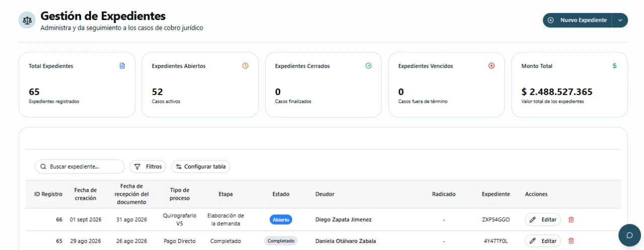Click the Quirografario V5 process cell
This screenshot has height=250, width=644.
[180, 219]
